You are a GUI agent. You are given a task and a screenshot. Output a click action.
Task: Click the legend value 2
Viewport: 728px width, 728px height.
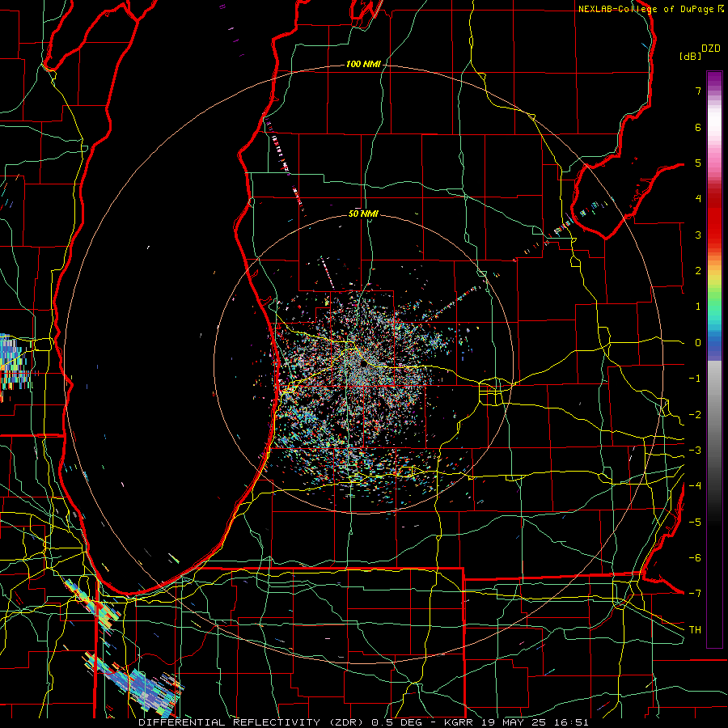coord(698,271)
